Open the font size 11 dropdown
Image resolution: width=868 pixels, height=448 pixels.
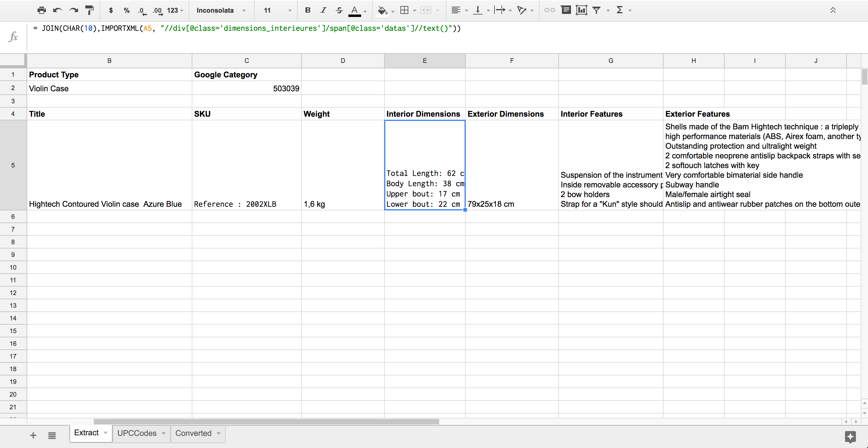click(278, 11)
